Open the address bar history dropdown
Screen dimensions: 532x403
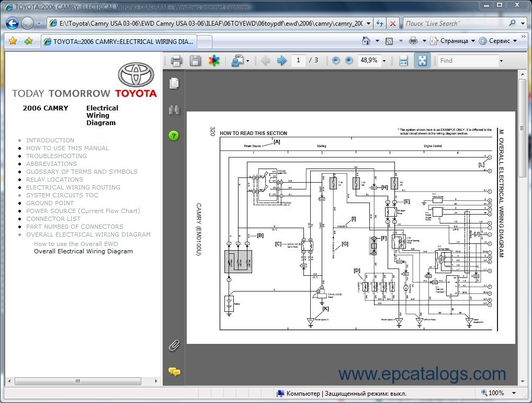click(368, 24)
